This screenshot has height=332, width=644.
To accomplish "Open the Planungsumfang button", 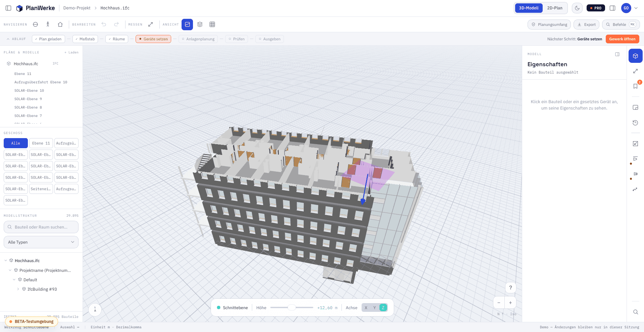I will [x=549, y=25].
